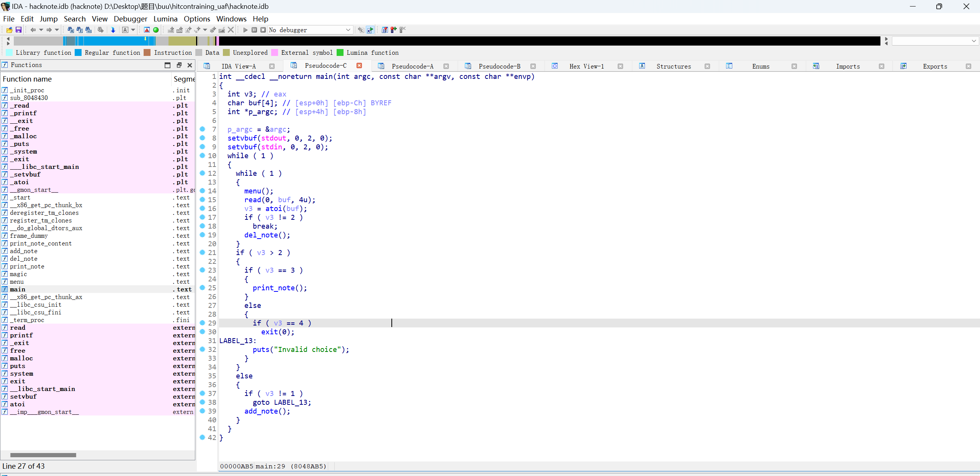
Task: Toggle breakpoint dot on line 14
Action: click(x=203, y=191)
